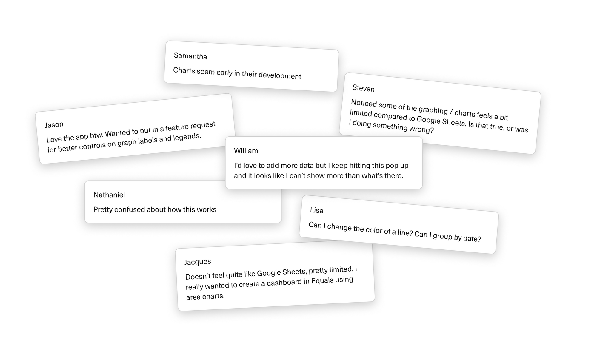Viewport: 597px width, 364px height.
Task: Select the line "I'd love to add more data"
Action: pyautogui.click(x=321, y=166)
